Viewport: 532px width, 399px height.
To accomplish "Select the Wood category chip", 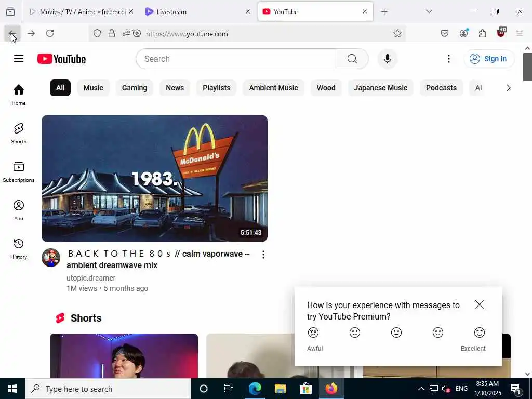I will (x=326, y=88).
